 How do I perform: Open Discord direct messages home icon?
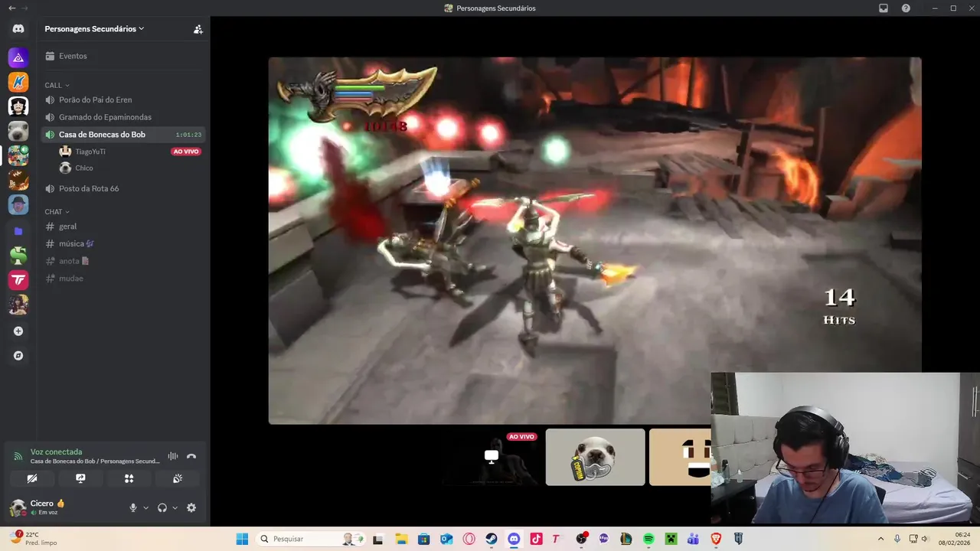coord(18,29)
